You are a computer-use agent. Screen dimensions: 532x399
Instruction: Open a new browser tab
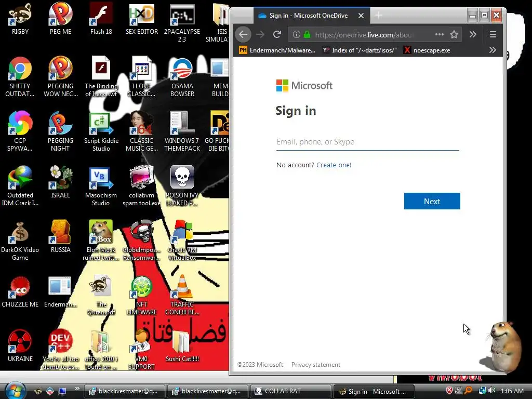coord(379,15)
